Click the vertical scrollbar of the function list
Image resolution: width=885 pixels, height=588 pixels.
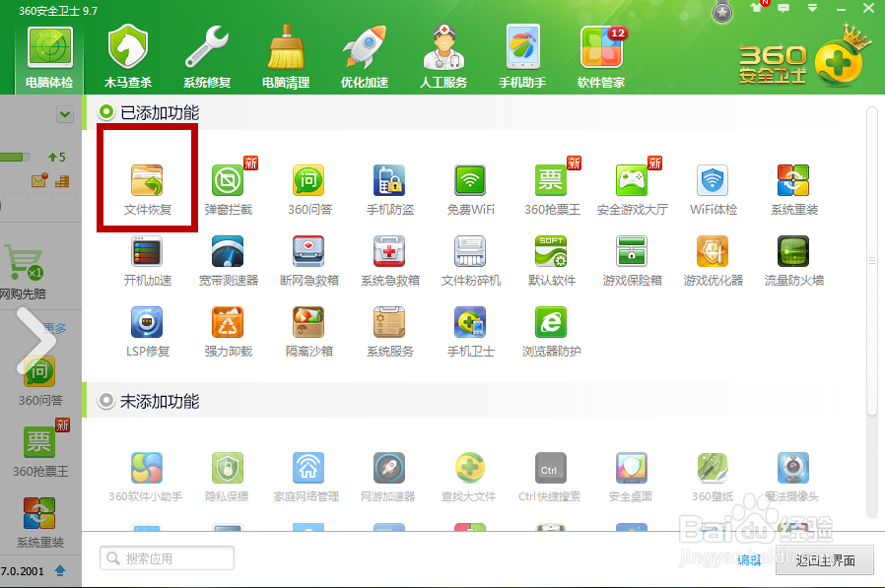872,260
